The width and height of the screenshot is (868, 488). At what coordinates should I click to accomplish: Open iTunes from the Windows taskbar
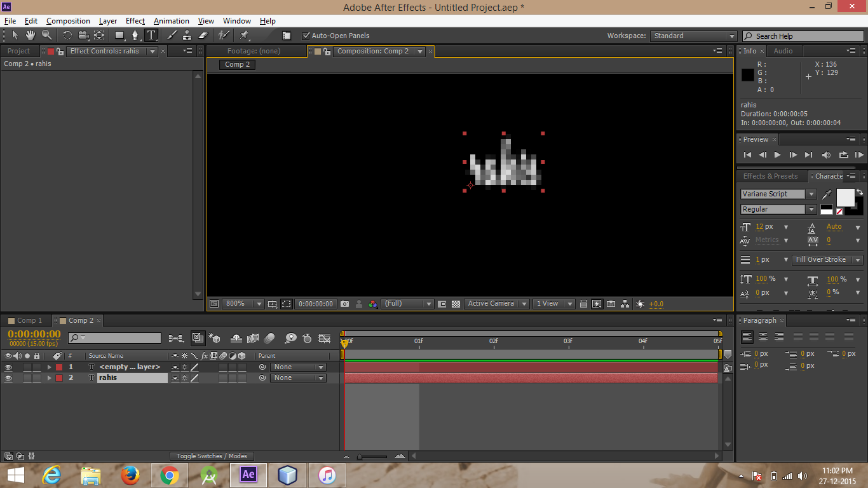[x=327, y=475]
